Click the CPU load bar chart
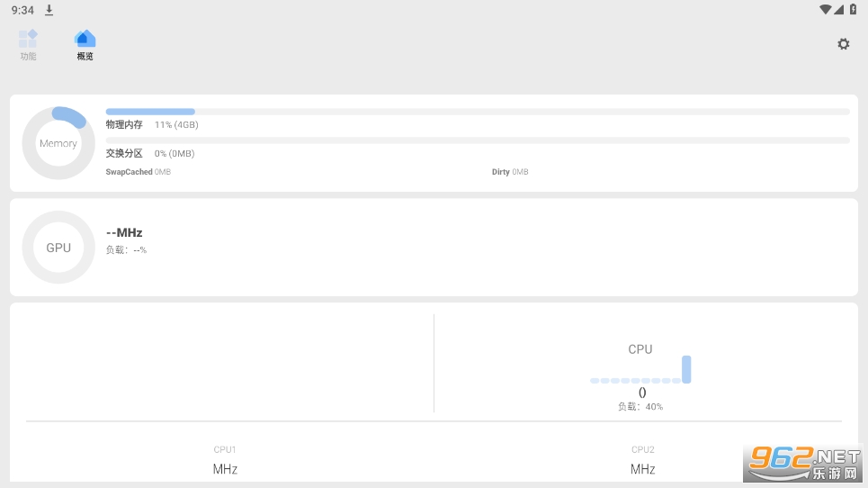 point(640,371)
